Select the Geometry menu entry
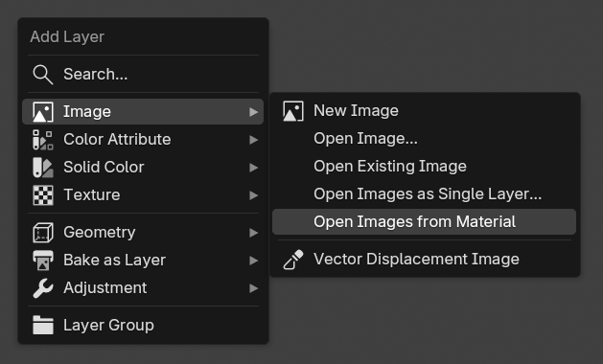The height and width of the screenshot is (364, 603). (x=143, y=232)
